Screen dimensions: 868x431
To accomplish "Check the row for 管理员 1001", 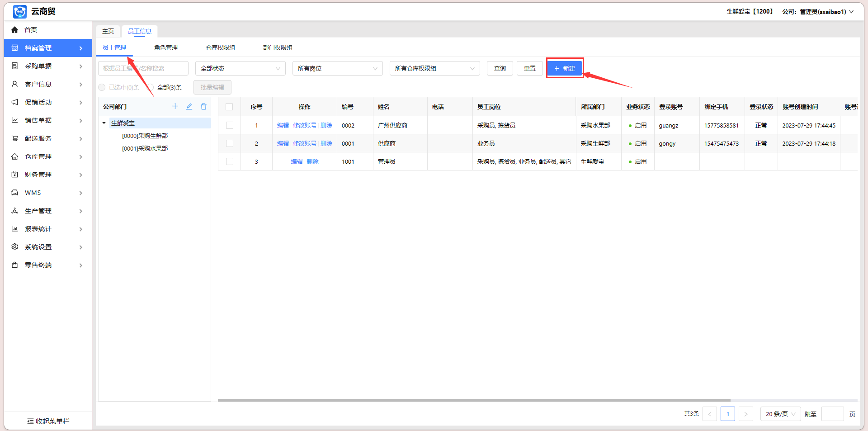I will click(x=230, y=161).
